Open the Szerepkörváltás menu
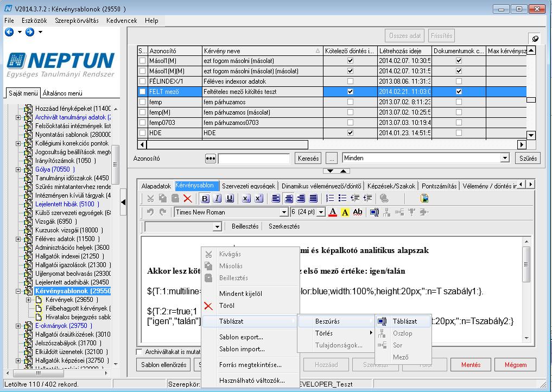The width and height of the screenshot is (552, 392). click(77, 21)
